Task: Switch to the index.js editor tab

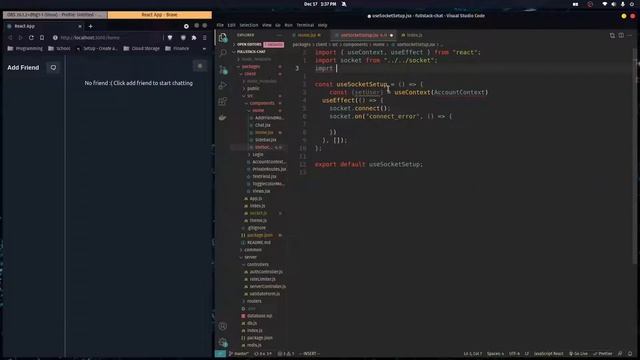Action: (413, 36)
